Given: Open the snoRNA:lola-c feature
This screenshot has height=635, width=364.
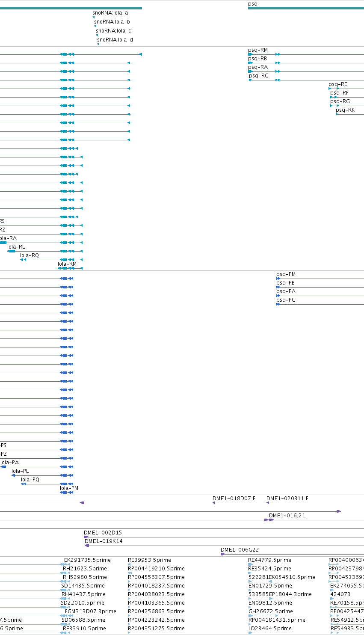Looking at the screenshot, I should [x=113, y=31].
